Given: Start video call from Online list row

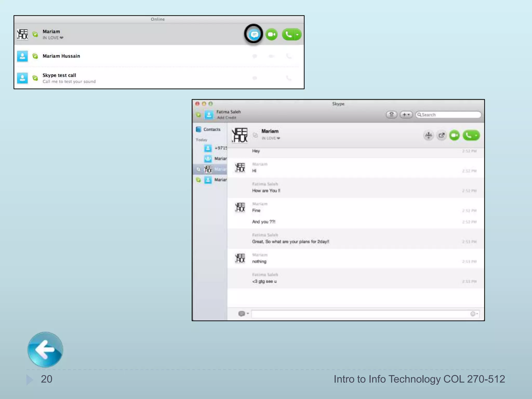Looking at the screenshot, I should [271, 34].
